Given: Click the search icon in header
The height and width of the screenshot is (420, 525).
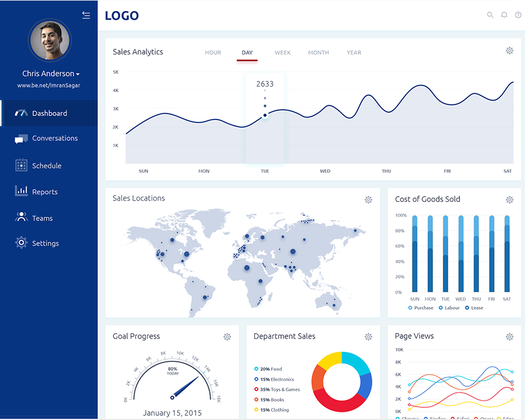Looking at the screenshot, I should click(x=490, y=15).
